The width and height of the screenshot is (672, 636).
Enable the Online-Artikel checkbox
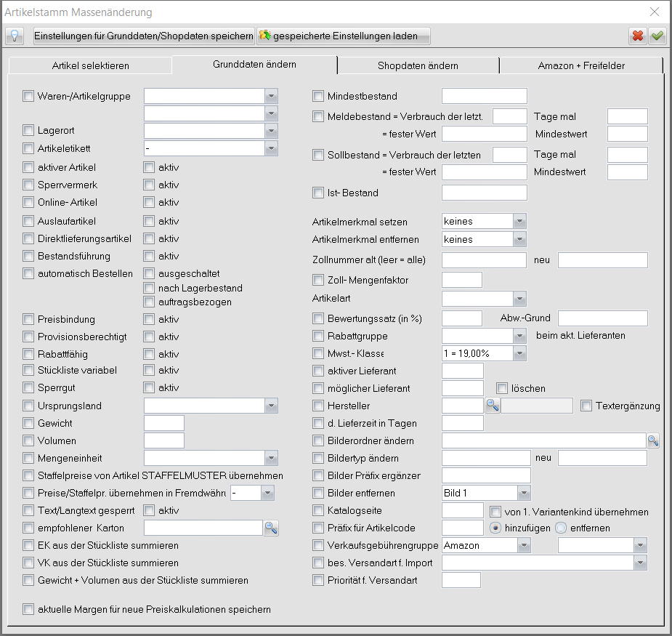(x=28, y=202)
